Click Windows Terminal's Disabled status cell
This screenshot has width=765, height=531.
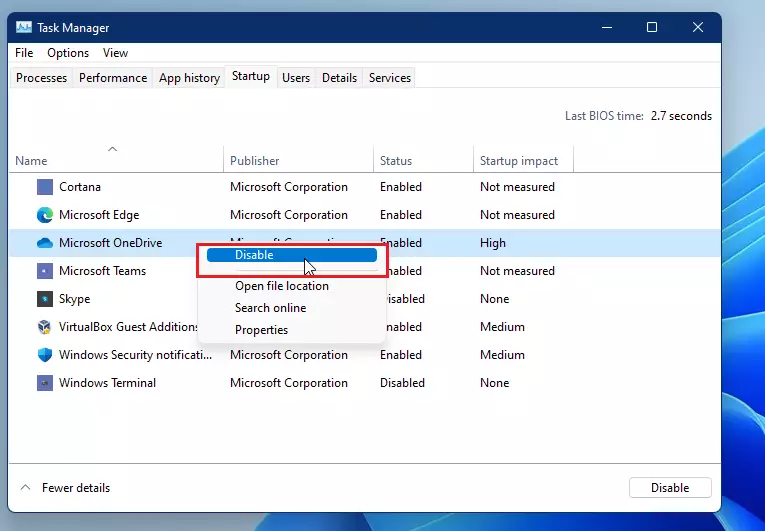[x=402, y=383]
